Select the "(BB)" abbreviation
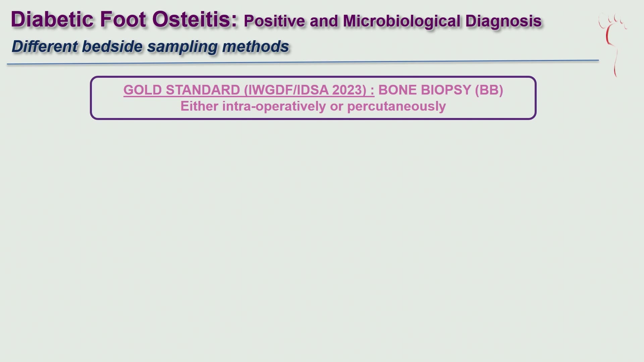The image size is (644, 362). click(x=489, y=90)
